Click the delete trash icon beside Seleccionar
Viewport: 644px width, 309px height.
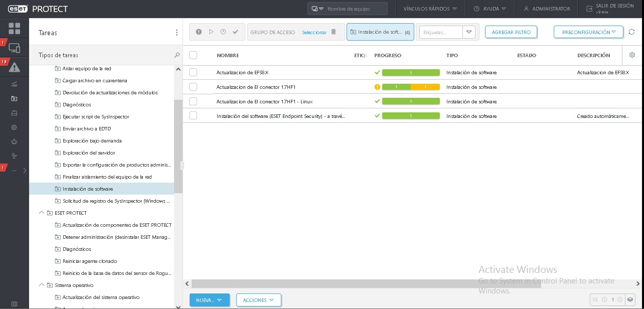[x=334, y=32]
